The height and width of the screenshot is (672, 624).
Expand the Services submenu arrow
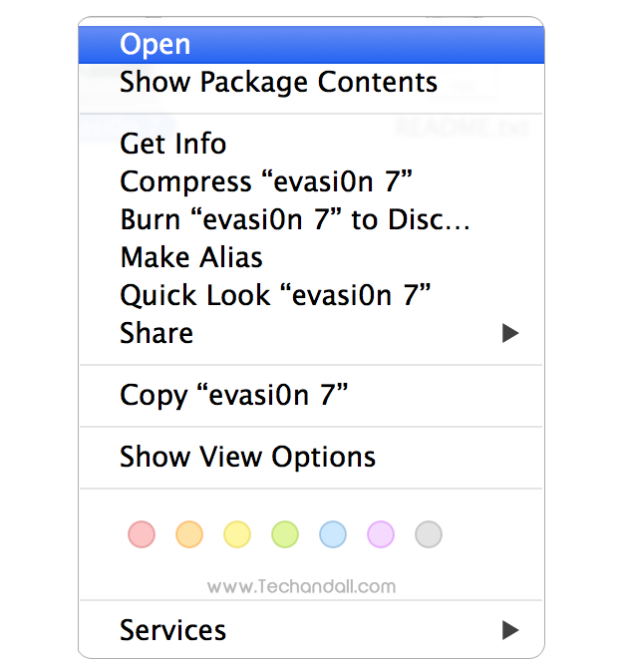[x=510, y=630]
